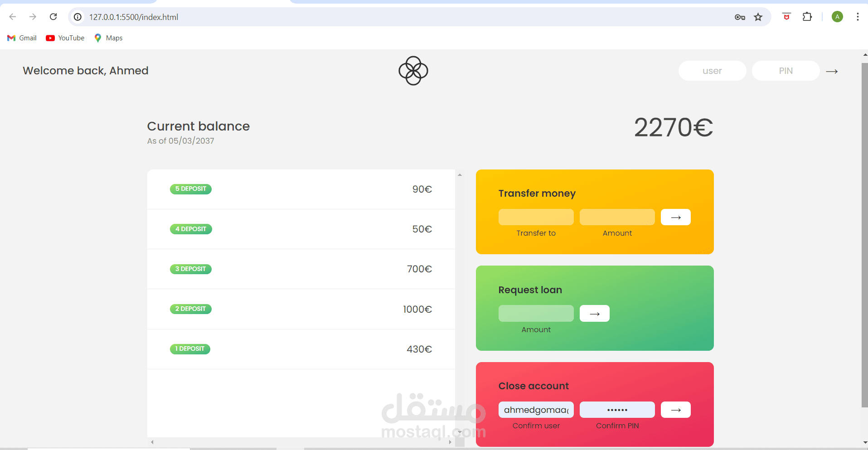Focus the transfer Amount input
Viewport: 868px width, 450px height.
617,217
